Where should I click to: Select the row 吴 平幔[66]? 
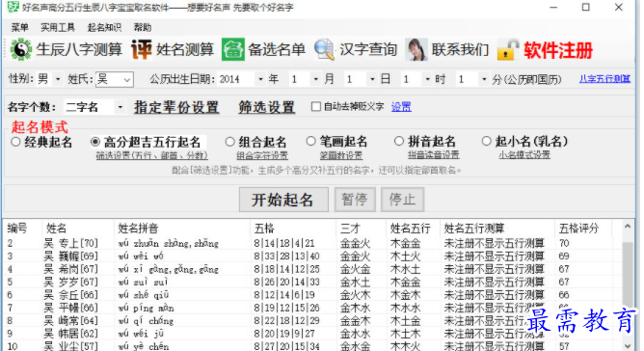[312, 308]
